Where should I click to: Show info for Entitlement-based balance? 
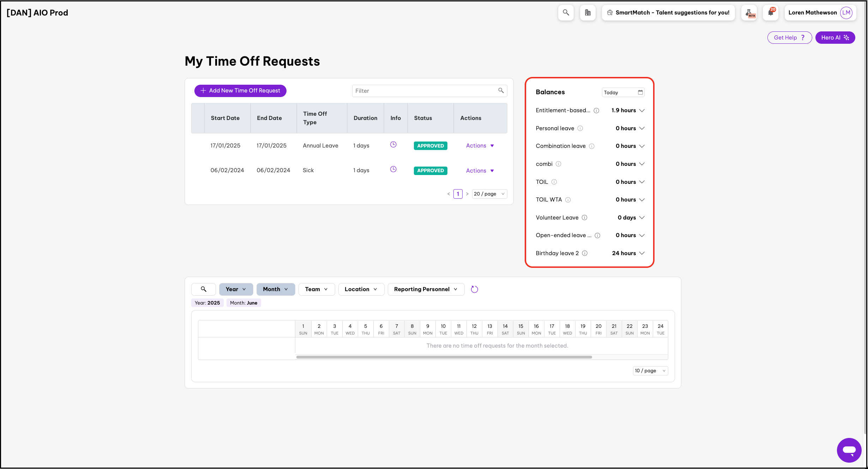pos(596,110)
